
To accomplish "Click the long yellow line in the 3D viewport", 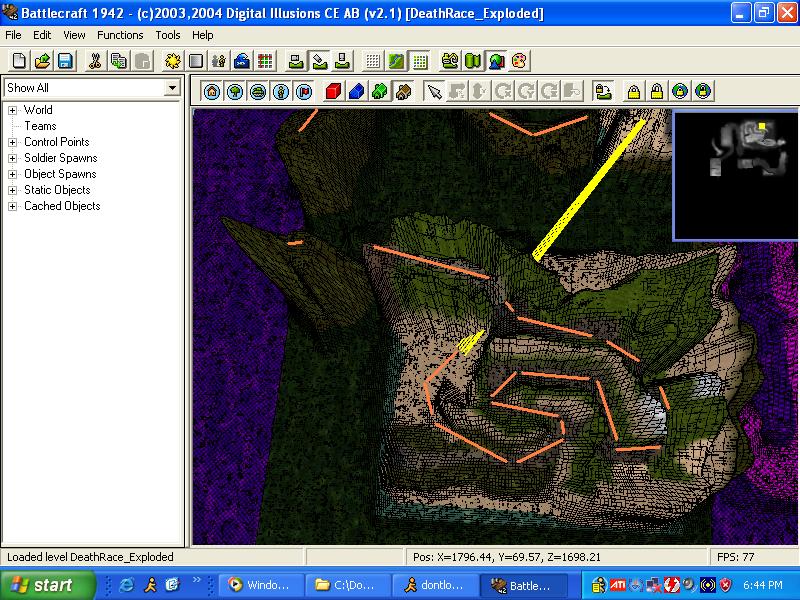I will pos(588,189).
